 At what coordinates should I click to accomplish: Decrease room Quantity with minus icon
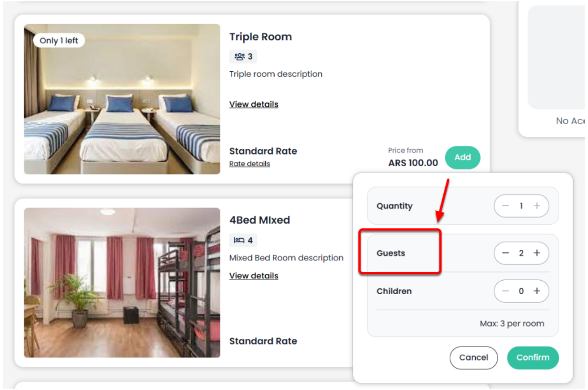tap(506, 206)
